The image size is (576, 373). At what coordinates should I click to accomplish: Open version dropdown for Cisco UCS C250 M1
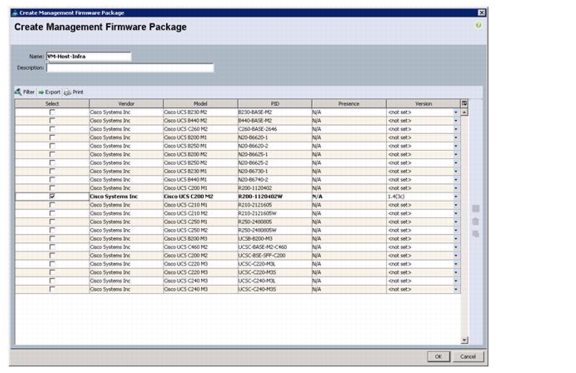point(456,222)
